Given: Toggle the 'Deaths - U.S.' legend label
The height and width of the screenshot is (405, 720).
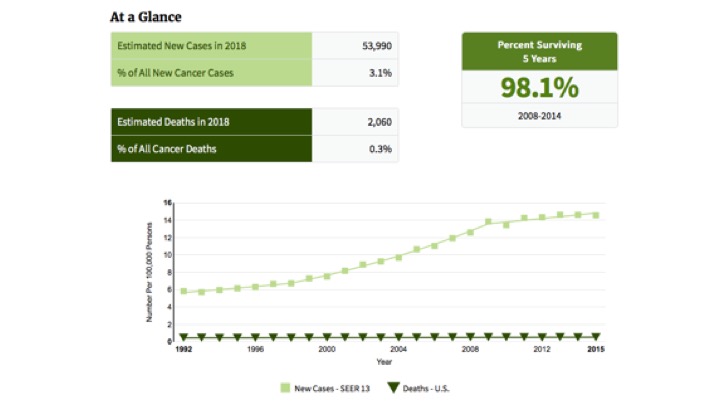Looking at the screenshot, I should 430,386.
